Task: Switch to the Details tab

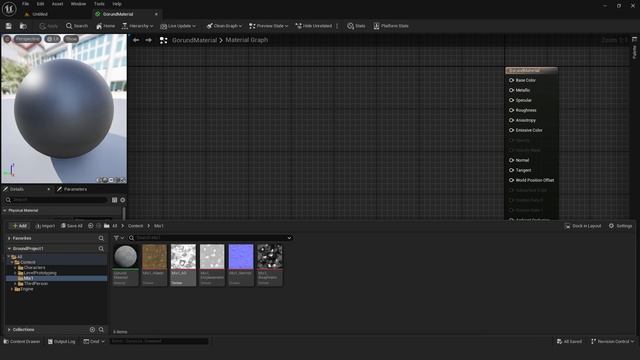Action: (x=16, y=189)
